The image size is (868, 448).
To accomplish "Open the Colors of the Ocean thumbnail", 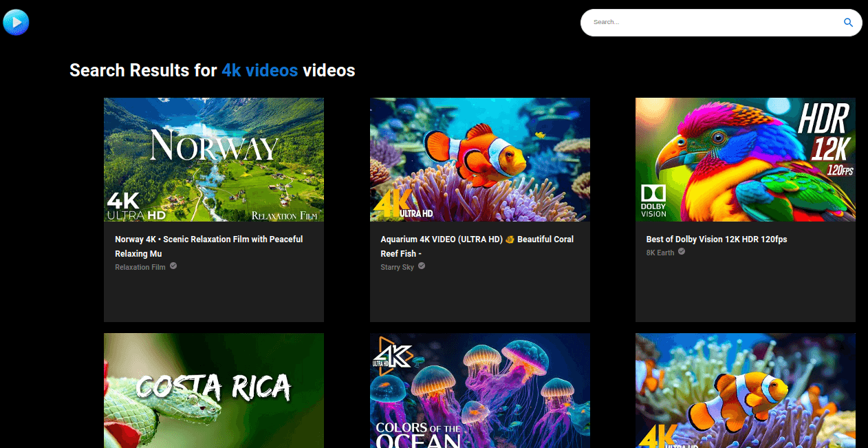I will (x=479, y=390).
